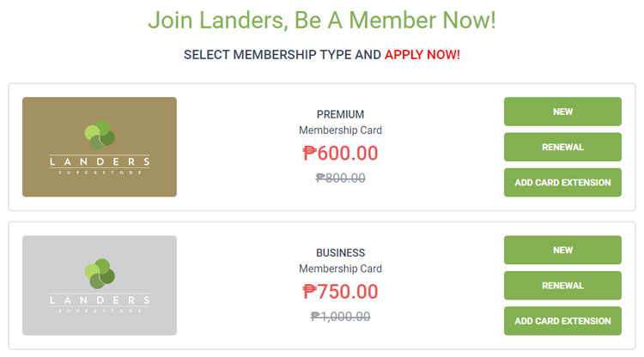Click the ₱750.00 Business price
The width and height of the screenshot is (644, 357).
(340, 291)
